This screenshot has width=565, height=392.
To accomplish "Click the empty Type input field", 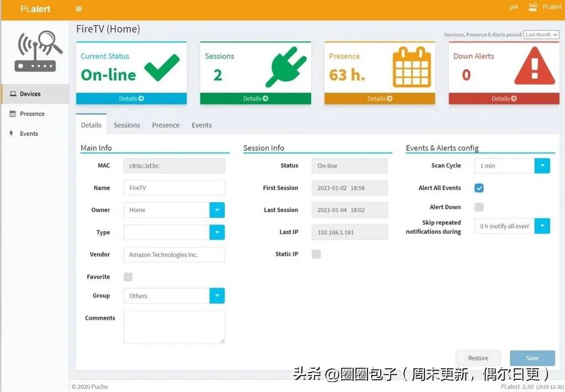I will 167,233.
